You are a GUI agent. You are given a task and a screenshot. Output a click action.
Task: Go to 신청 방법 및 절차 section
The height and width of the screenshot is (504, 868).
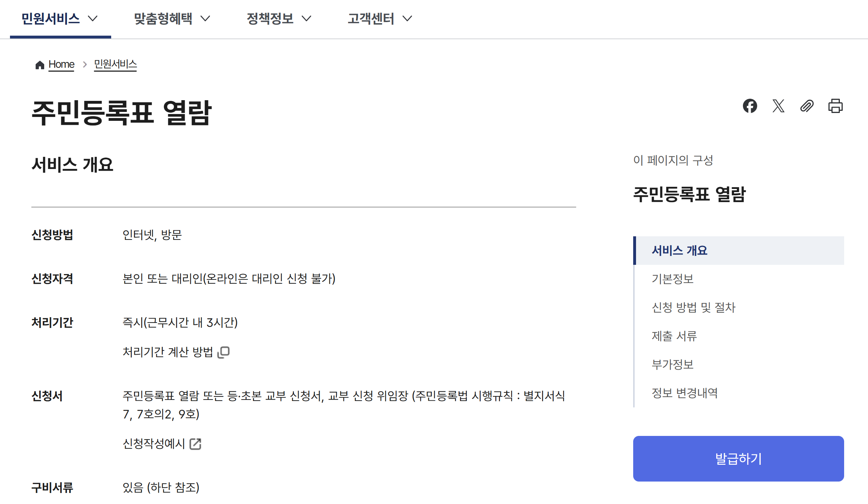(x=694, y=308)
